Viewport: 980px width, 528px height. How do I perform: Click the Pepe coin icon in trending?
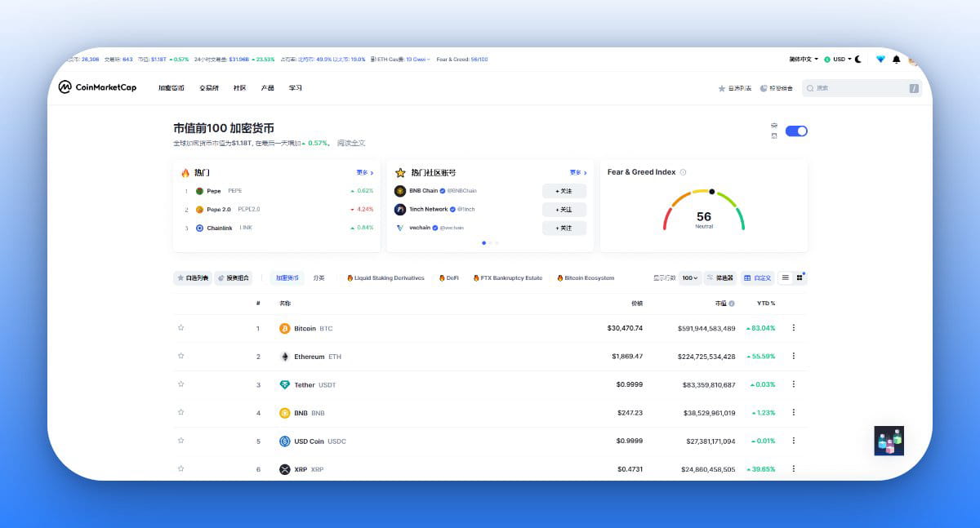click(199, 191)
